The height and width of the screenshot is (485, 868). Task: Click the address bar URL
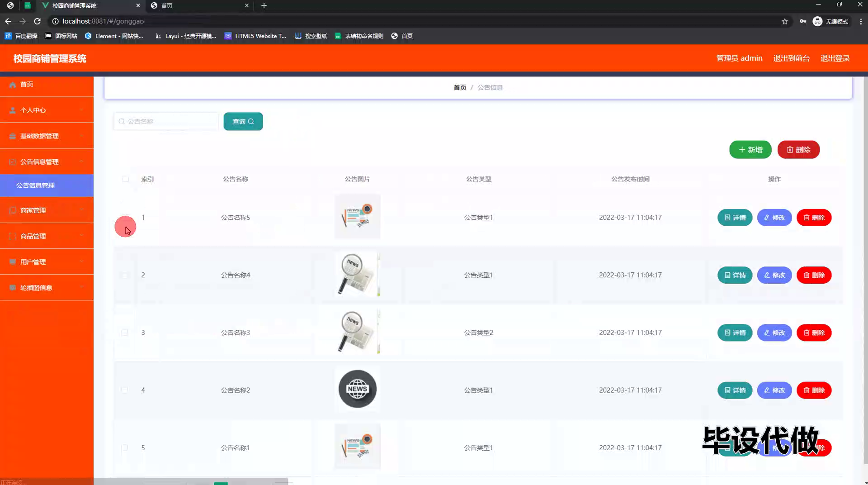coord(103,21)
